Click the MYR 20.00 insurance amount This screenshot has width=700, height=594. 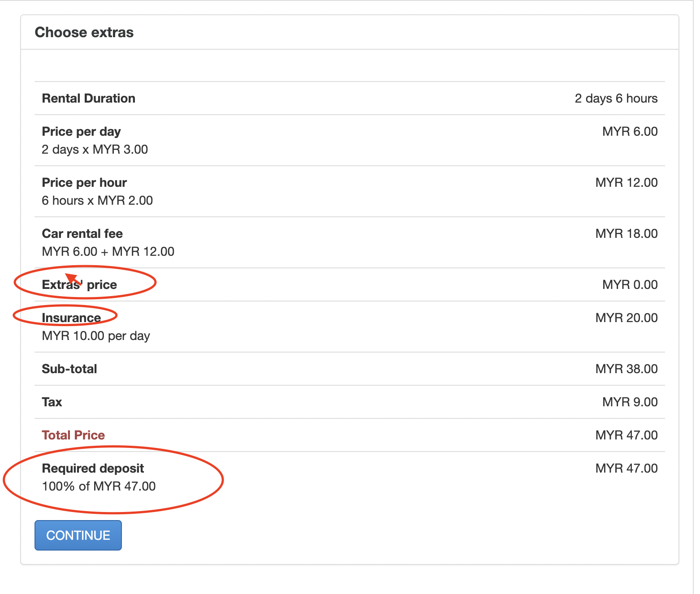(626, 318)
